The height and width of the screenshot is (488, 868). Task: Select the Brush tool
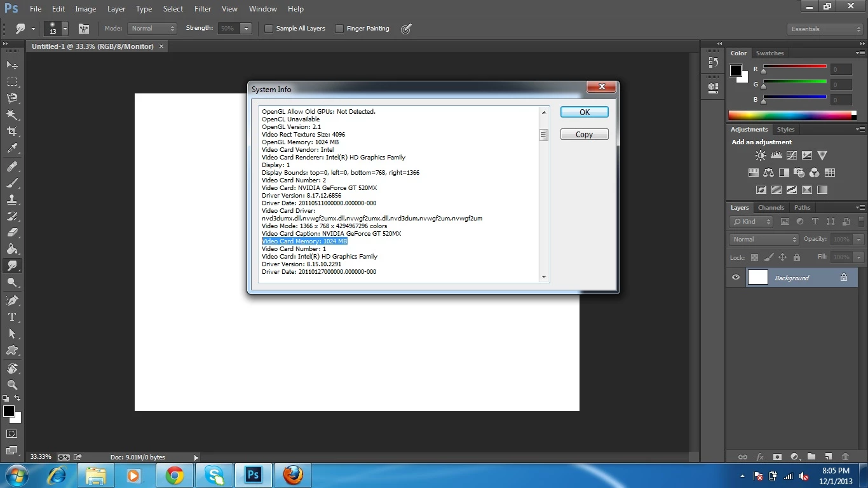12,183
